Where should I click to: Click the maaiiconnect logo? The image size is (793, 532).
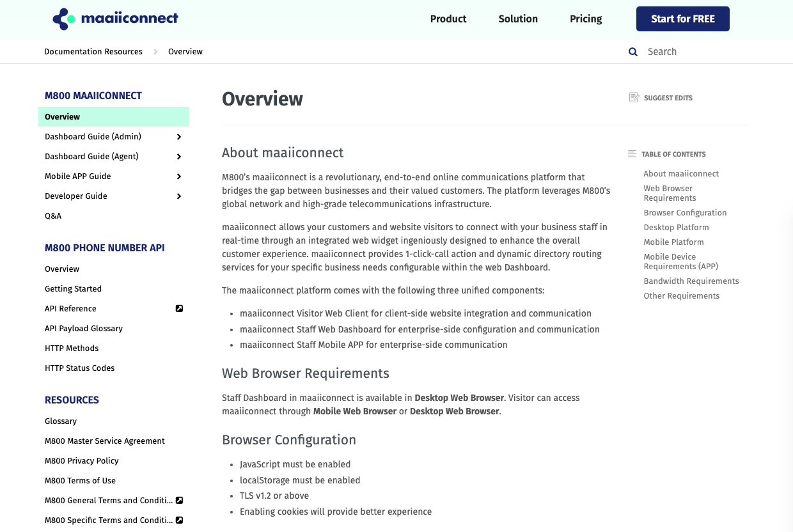115,19
